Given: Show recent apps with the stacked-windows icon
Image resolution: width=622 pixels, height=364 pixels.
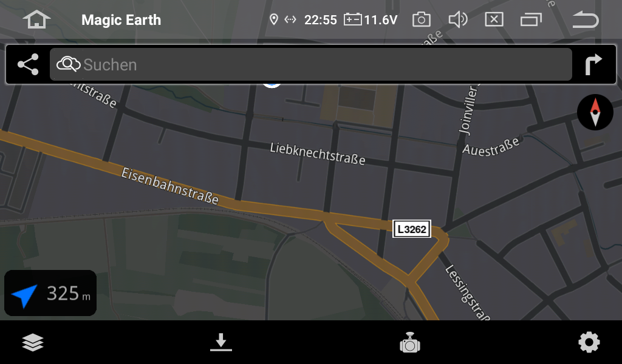Looking at the screenshot, I should click(x=531, y=19).
